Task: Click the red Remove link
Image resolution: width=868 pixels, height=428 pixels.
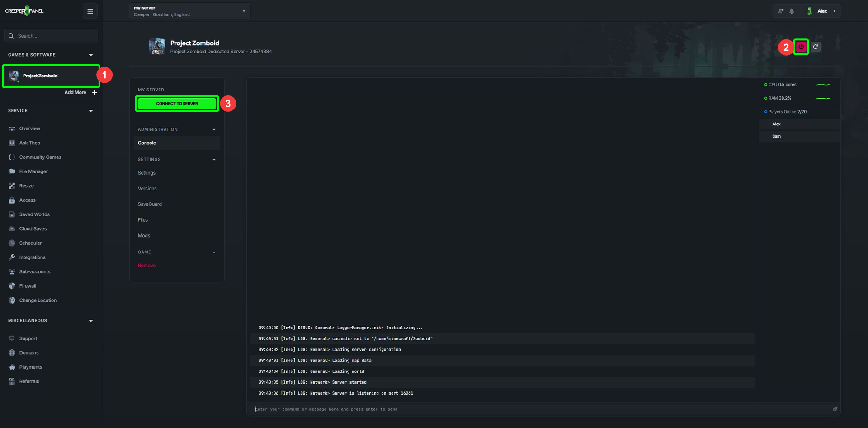Action: [x=146, y=266]
